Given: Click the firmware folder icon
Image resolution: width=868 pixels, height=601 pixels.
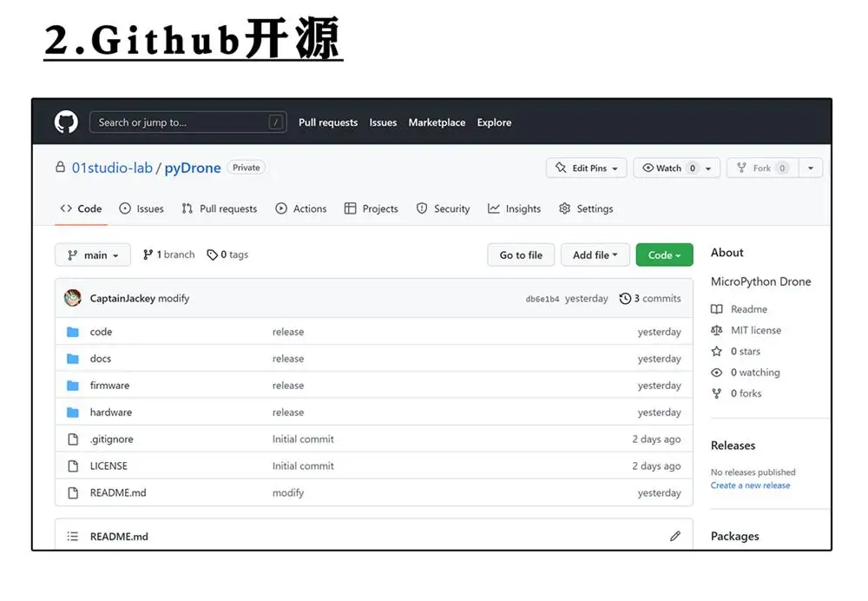Looking at the screenshot, I should click(x=73, y=385).
